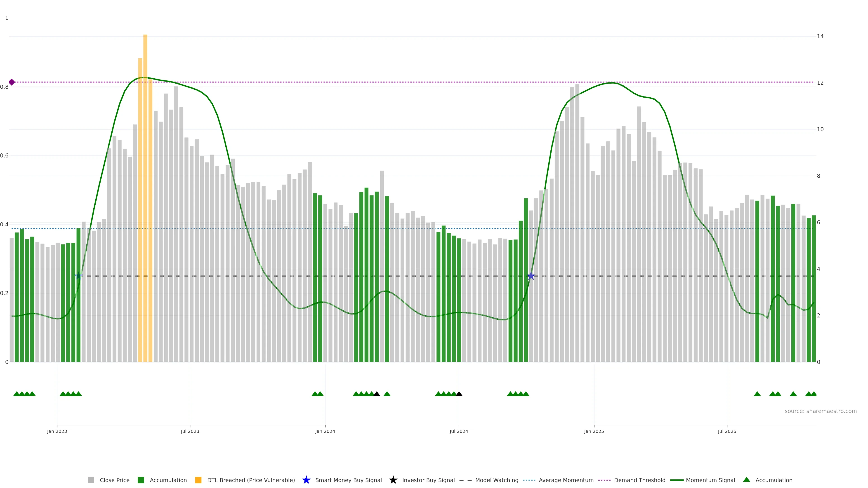Click the orange DTL Breached legend swatch
868x488 pixels.
(198, 480)
